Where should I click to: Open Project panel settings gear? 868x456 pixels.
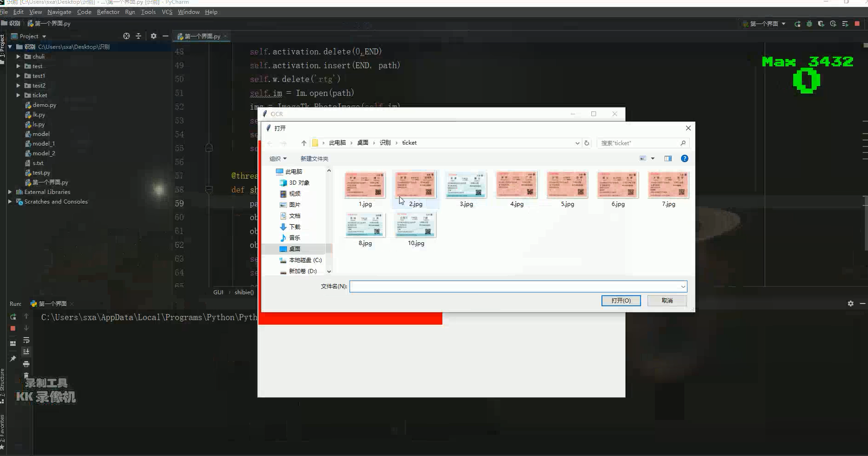coord(153,36)
